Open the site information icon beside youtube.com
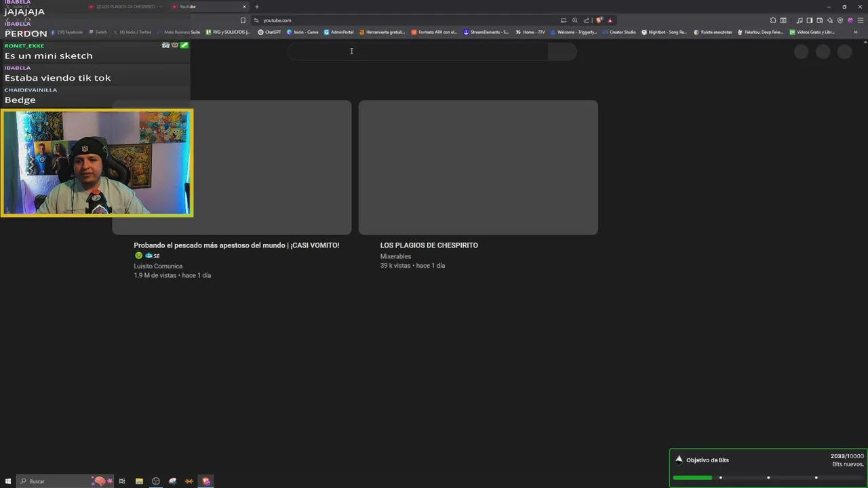 point(256,20)
